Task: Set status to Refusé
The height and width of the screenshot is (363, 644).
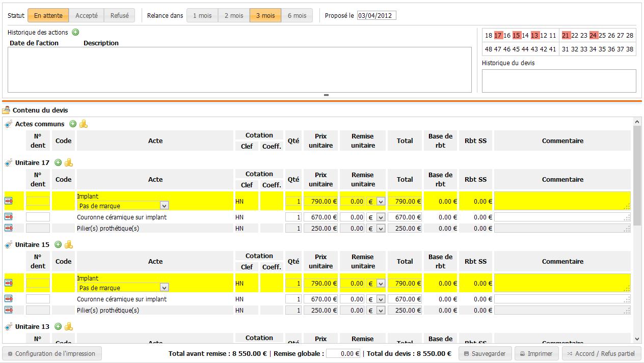Action: [x=119, y=16]
